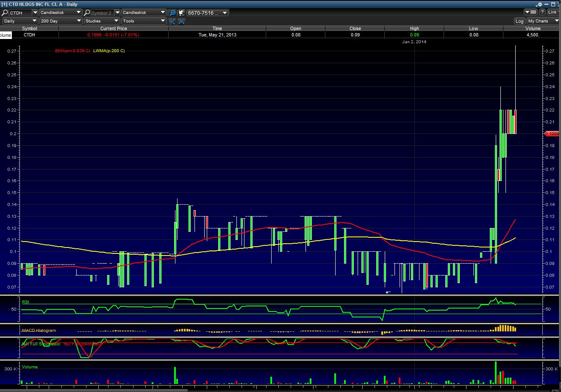Click the Symbol 2 input field
Image resolution: width=561 pixels, height=392 pixels.
[x=102, y=13]
